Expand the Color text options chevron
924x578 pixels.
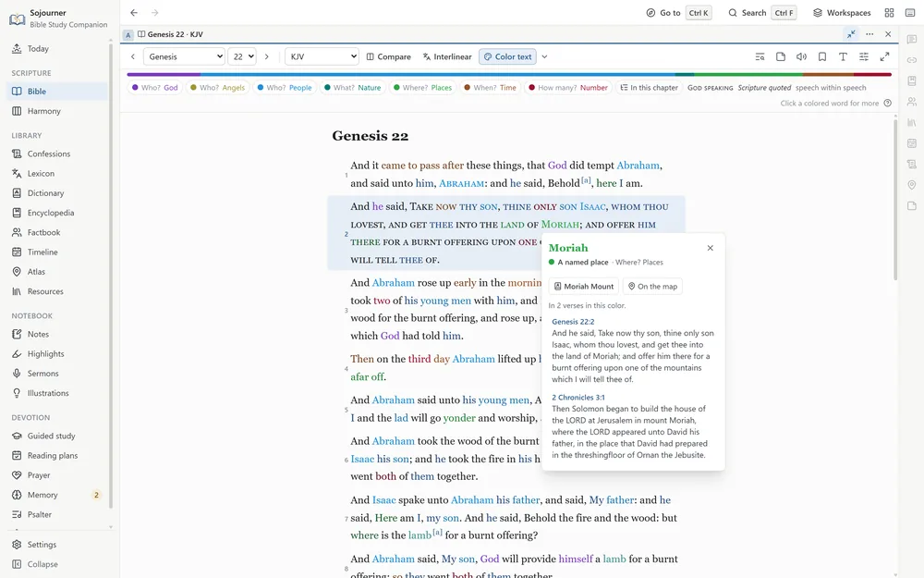[544, 56]
